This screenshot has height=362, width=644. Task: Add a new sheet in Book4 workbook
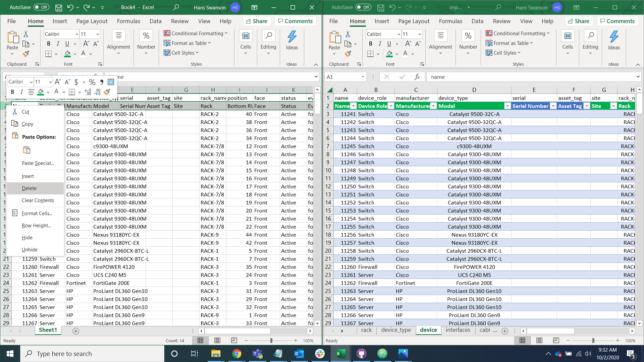point(76,331)
